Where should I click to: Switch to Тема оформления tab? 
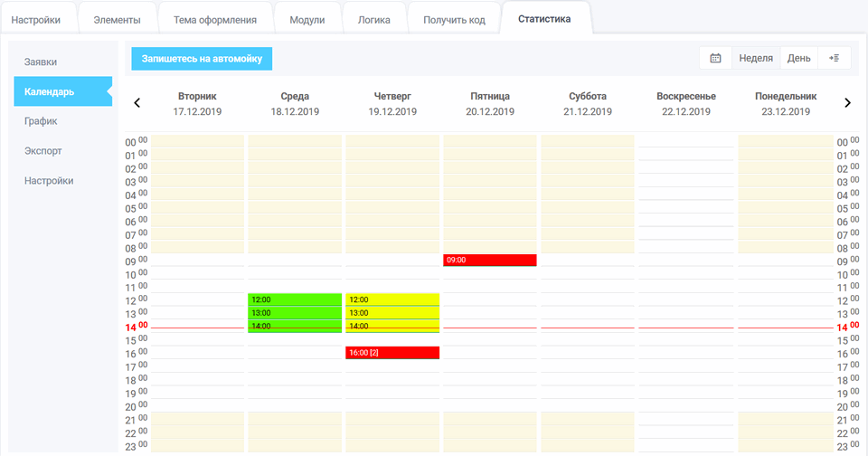click(222, 19)
